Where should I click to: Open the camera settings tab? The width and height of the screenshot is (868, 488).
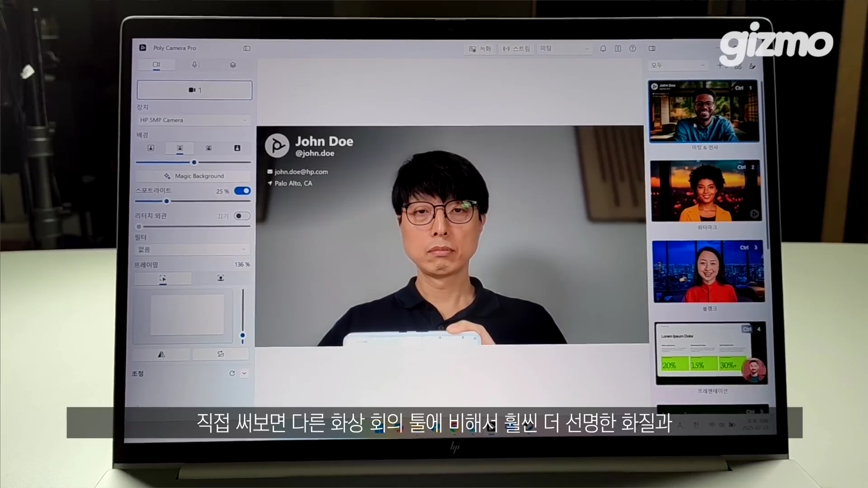(x=156, y=65)
